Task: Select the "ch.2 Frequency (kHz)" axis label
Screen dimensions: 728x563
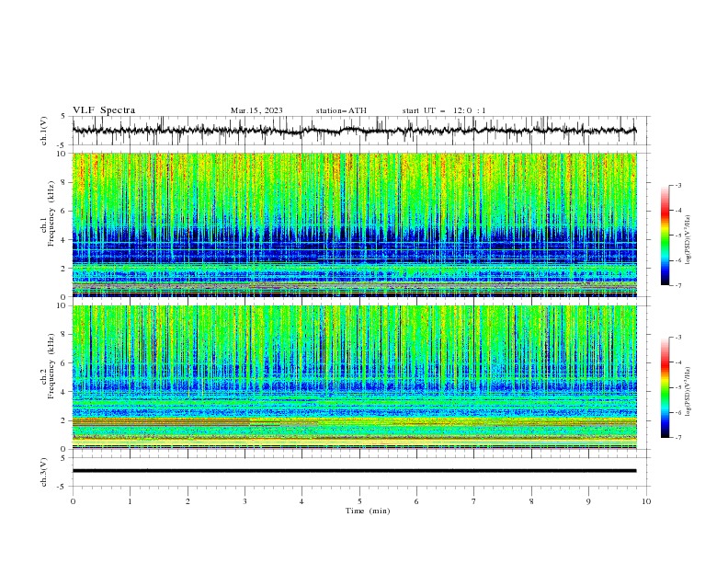Action: point(48,366)
